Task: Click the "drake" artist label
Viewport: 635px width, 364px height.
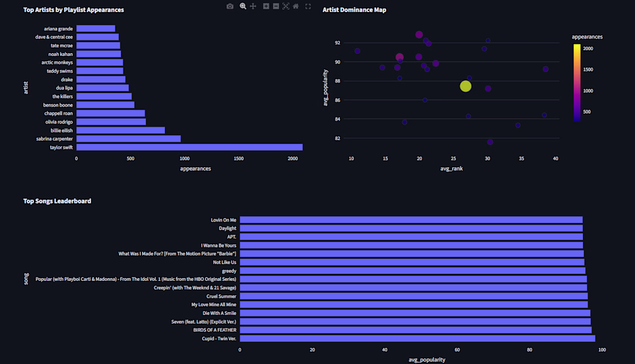Action: coord(67,80)
